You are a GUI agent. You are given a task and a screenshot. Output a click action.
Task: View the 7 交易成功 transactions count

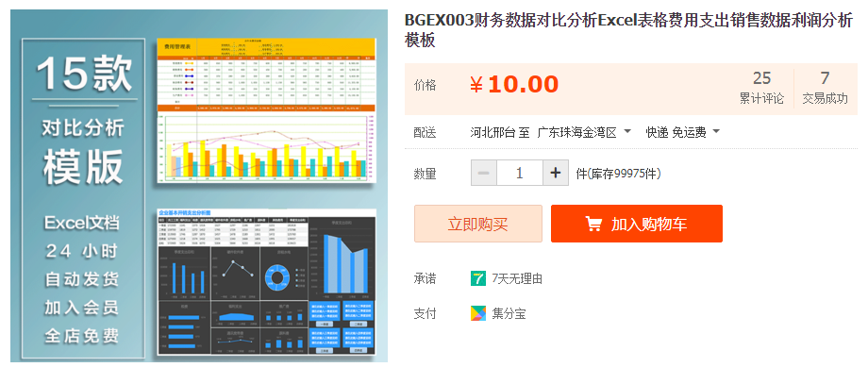pyautogui.click(x=825, y=88)
